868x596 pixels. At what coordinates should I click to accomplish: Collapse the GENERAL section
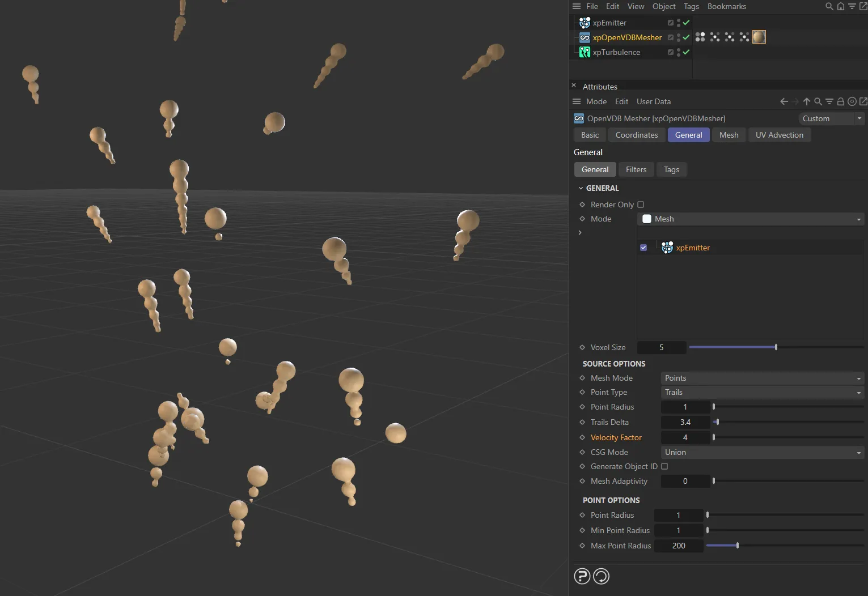581,188
